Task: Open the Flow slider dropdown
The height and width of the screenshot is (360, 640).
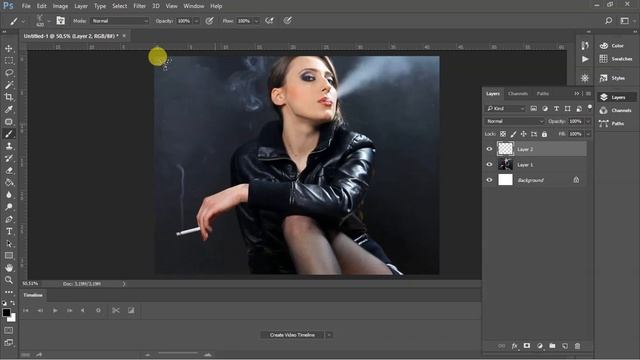Action: [256, 21]
